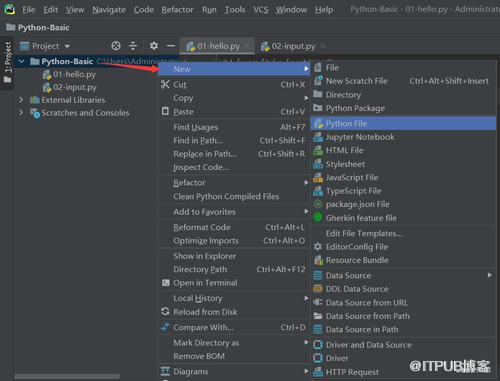The width and height of the screenshot is (500, 381).
Task: Click the EditorConfig gear icon
Action: click(x=318, y=247)
